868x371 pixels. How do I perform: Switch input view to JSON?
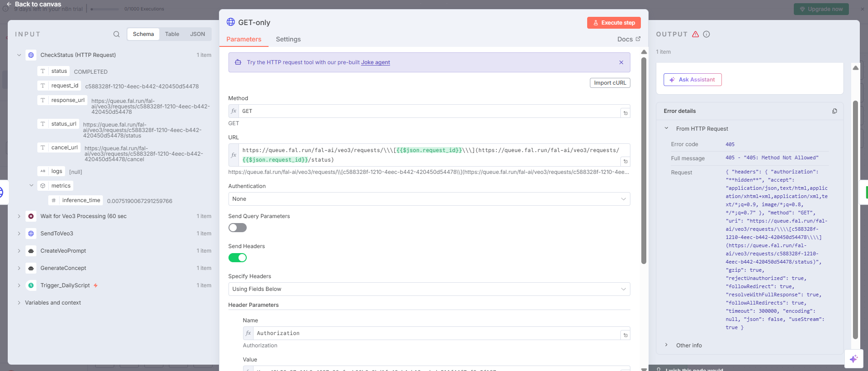pyautogui.click(x=198, y=34)
